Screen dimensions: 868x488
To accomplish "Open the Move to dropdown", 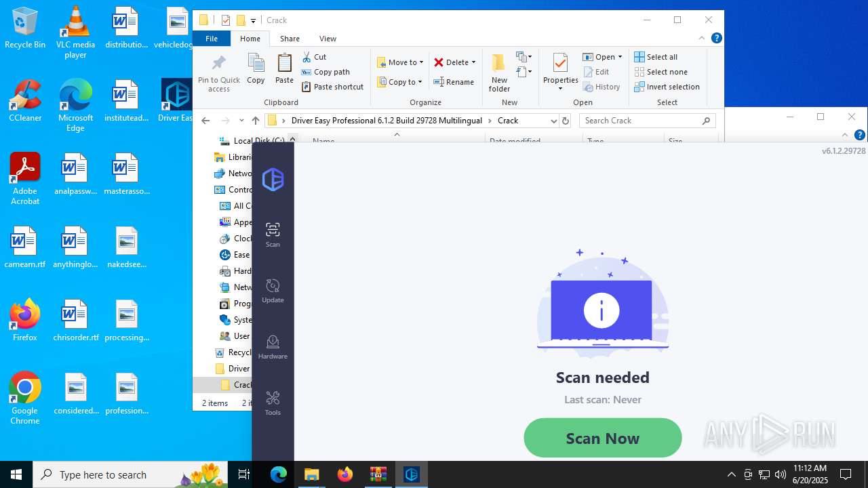I will coord(400,62).
